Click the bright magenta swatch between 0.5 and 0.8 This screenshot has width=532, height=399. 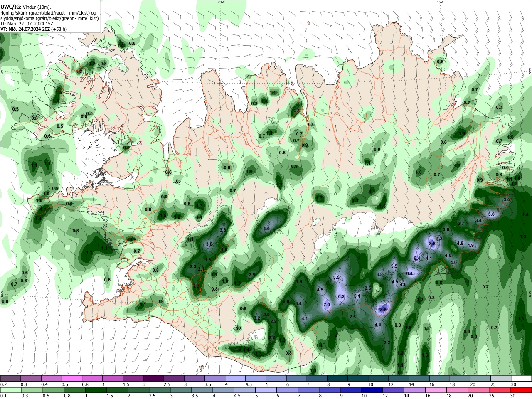(71, 379)
